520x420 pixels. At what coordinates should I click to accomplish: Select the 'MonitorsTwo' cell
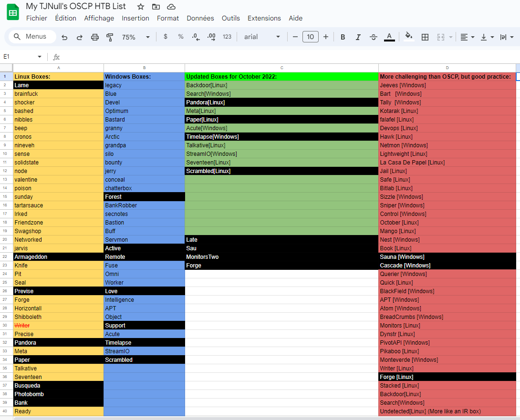click(281, 257)
